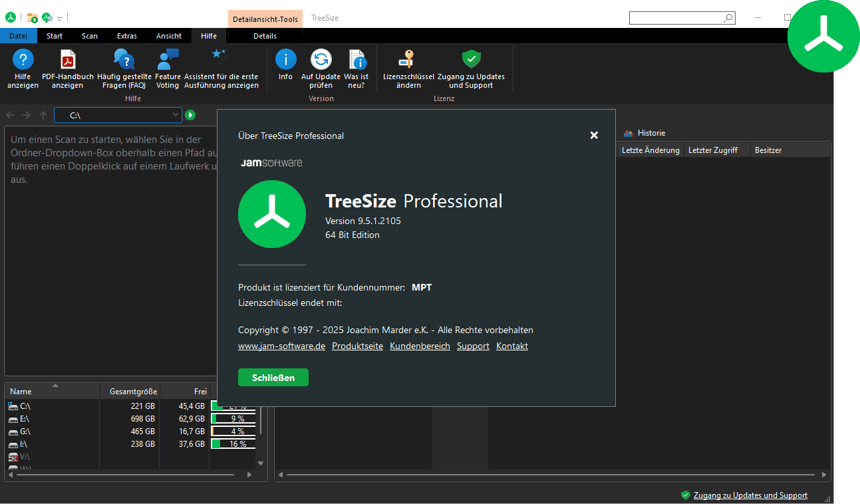Click the I:\ 16 % usage bar
Screen dimensions: 860x504
pos(233,444)
